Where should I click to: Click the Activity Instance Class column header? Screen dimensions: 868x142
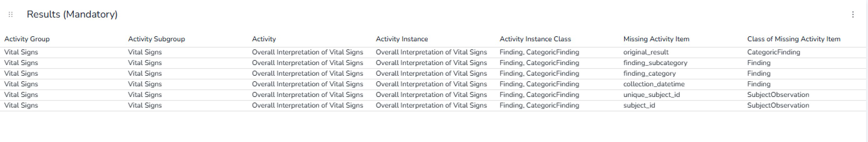click(535, 39)
